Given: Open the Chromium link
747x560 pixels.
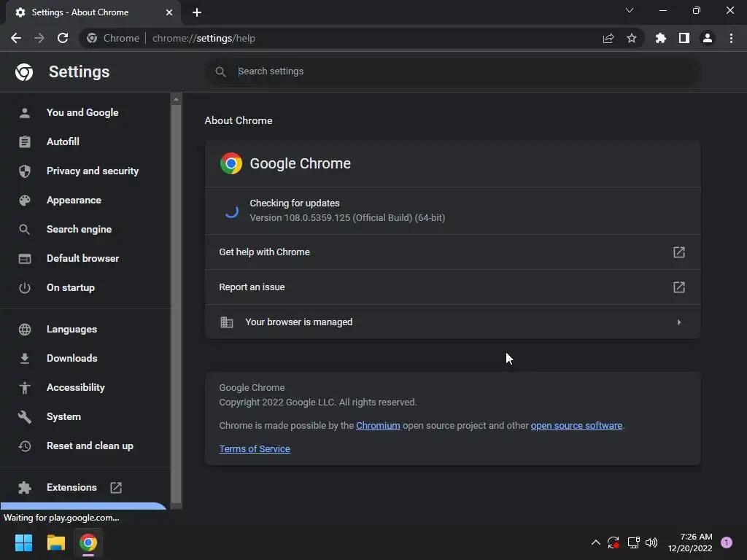Looking at the screenshot, I should 378,426.
